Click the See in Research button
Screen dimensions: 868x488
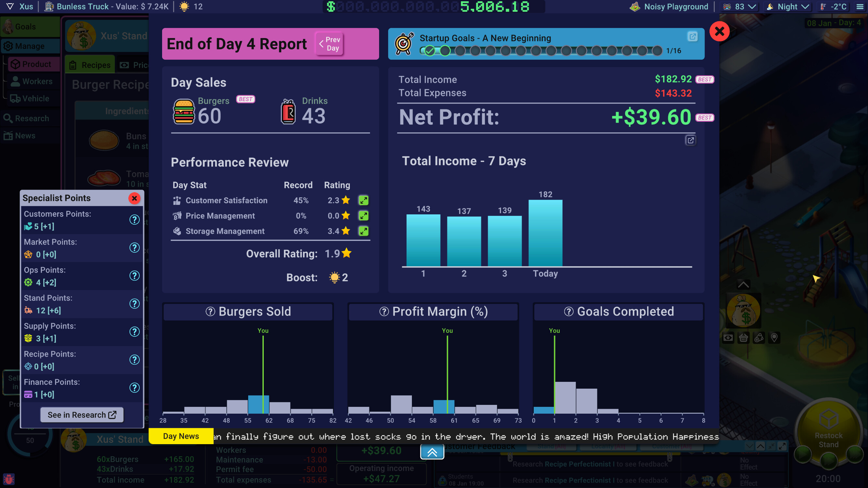82,415
